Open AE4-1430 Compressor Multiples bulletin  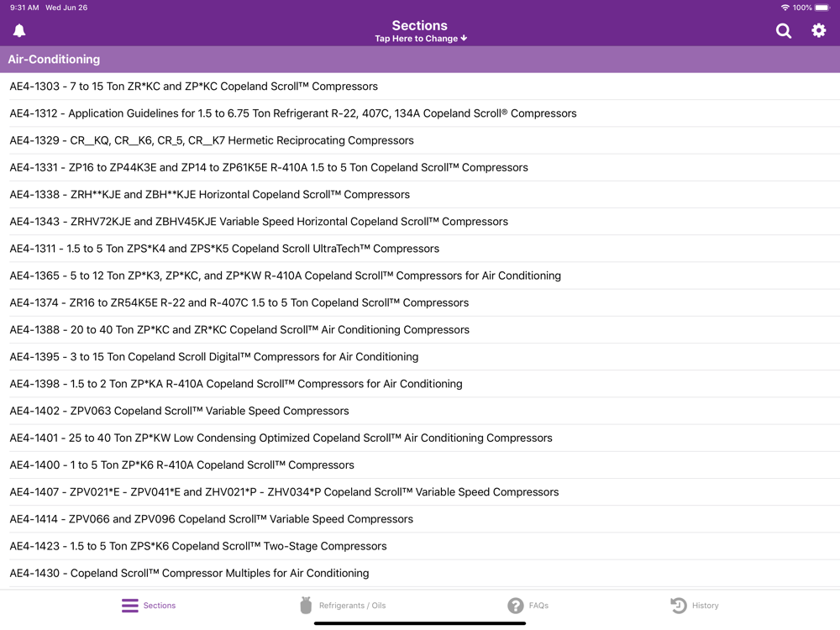(420, 573)
